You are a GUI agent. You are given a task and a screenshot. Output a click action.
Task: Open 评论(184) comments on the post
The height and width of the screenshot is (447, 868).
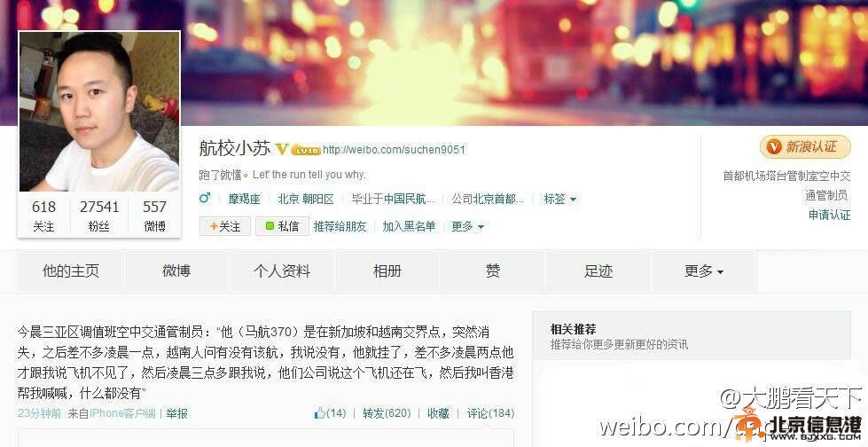tap(490, 413)
